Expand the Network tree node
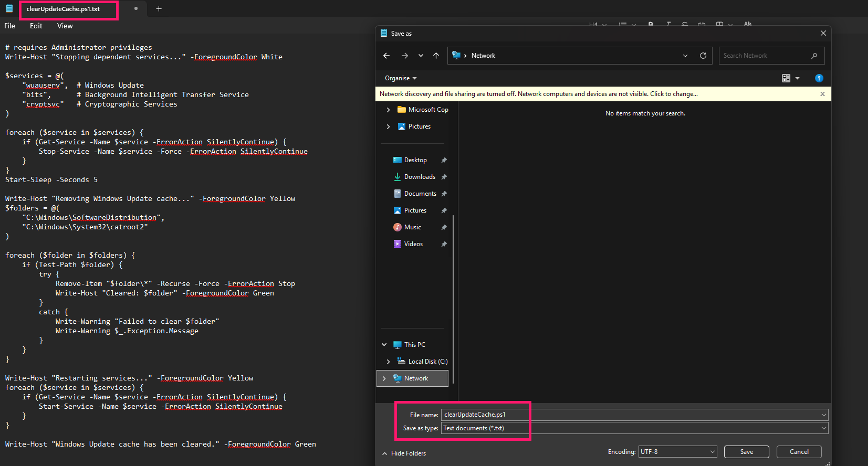868x466 pixels. point(384,378)
